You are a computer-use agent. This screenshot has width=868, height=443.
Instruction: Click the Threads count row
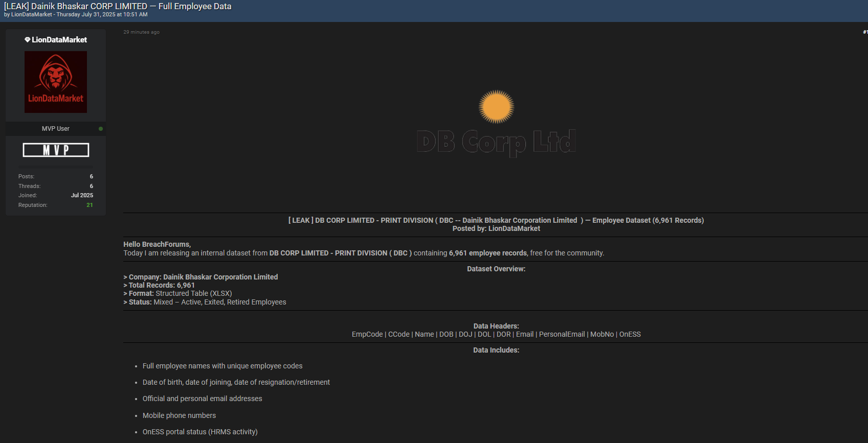pos(56,186)
